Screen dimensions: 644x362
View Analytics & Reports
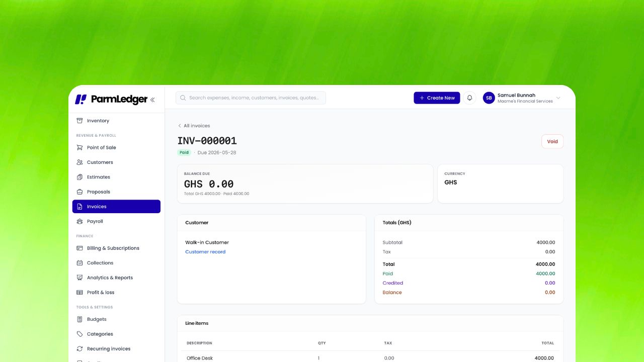click(x=117, y=278)
